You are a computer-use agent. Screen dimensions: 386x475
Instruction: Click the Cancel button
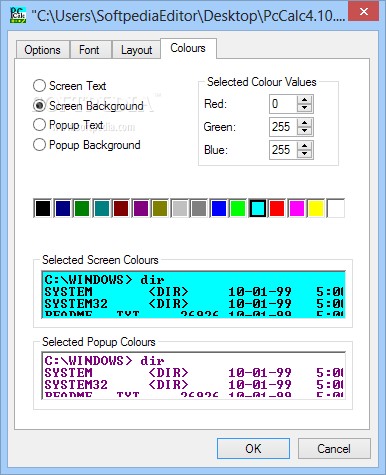point(334,449)
